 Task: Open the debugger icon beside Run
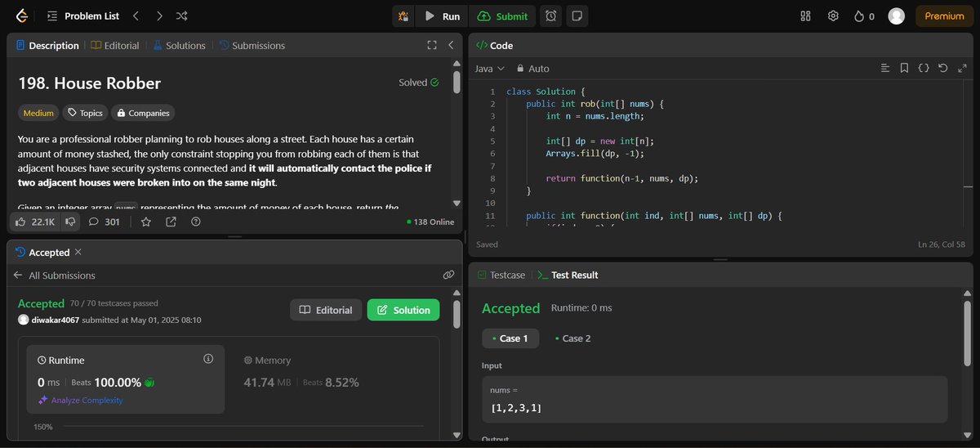[x=403, y=16]
